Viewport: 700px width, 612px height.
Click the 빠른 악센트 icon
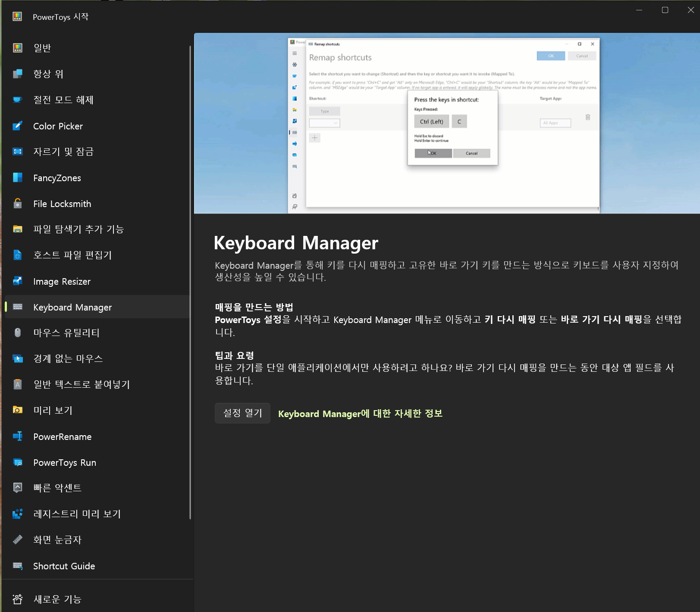18,488
